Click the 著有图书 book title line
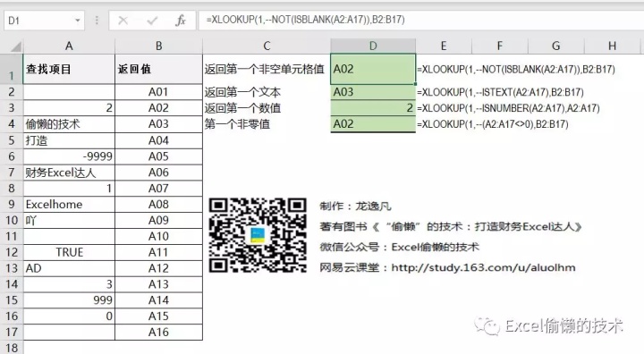Viewport: 644px width, 354px height. (x=451, y=226)
